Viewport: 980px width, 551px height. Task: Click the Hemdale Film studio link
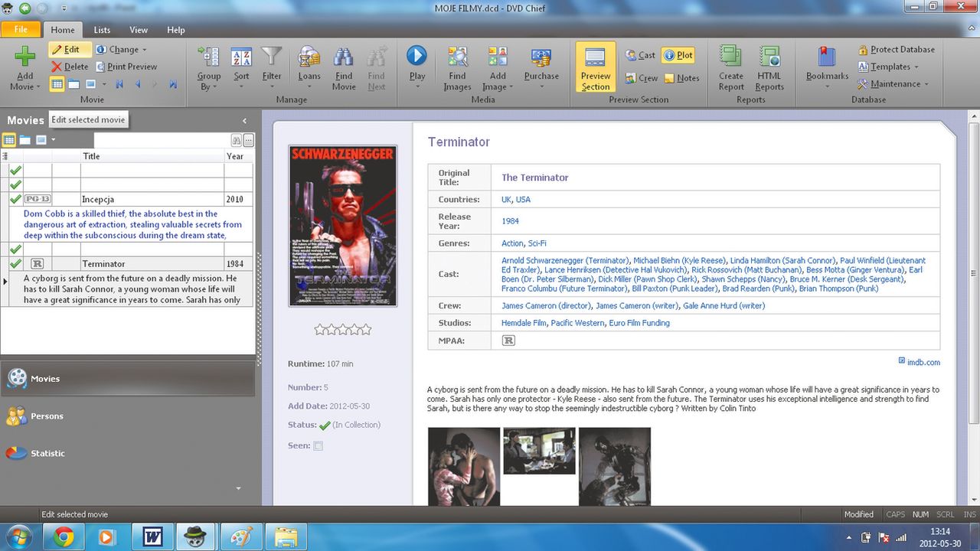click(x=524, y=323)
